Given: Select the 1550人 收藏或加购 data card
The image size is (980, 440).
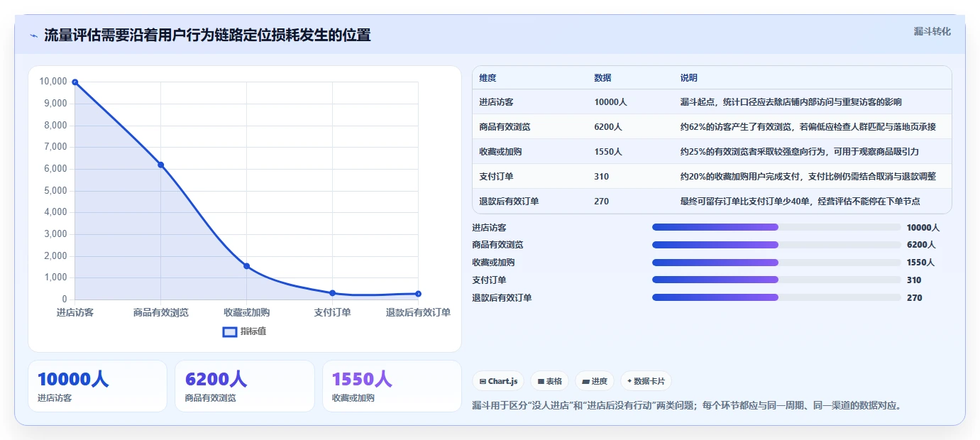Looking at the screenshot, I should pos(392,386).
